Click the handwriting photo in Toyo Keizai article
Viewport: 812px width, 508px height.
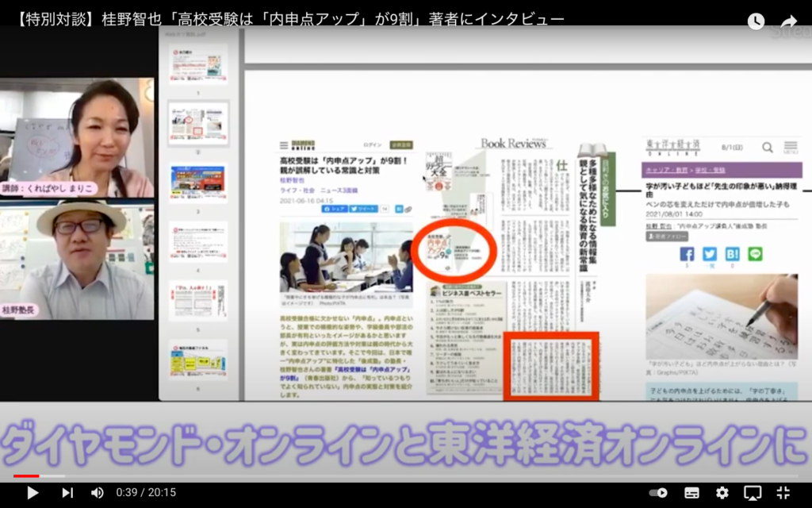[x=722, y=316]
